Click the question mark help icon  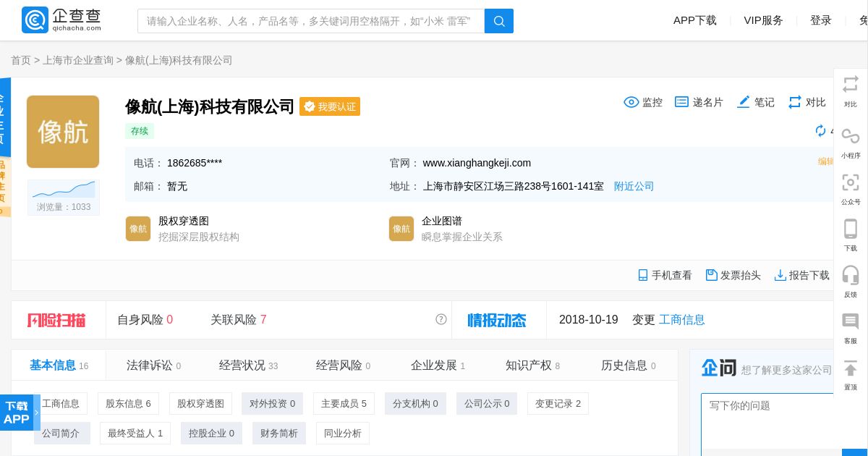tap(441, 319)
